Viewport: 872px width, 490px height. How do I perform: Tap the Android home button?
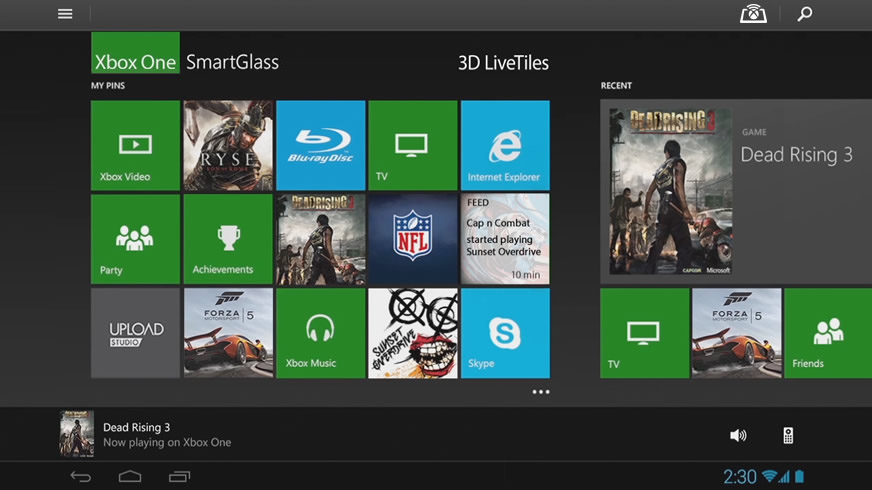(130, 477)
